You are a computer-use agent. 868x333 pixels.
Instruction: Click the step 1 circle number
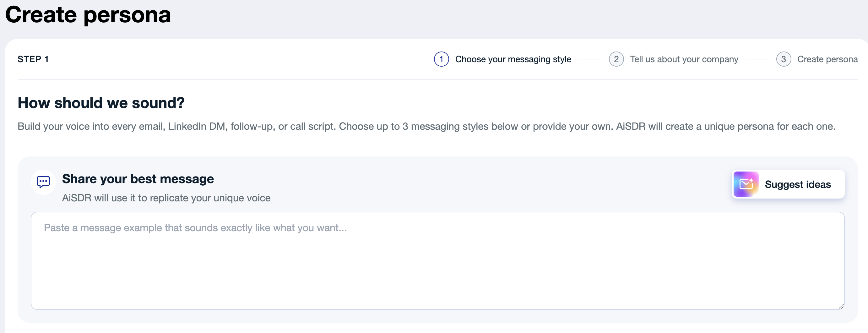(x=441, y=59)
